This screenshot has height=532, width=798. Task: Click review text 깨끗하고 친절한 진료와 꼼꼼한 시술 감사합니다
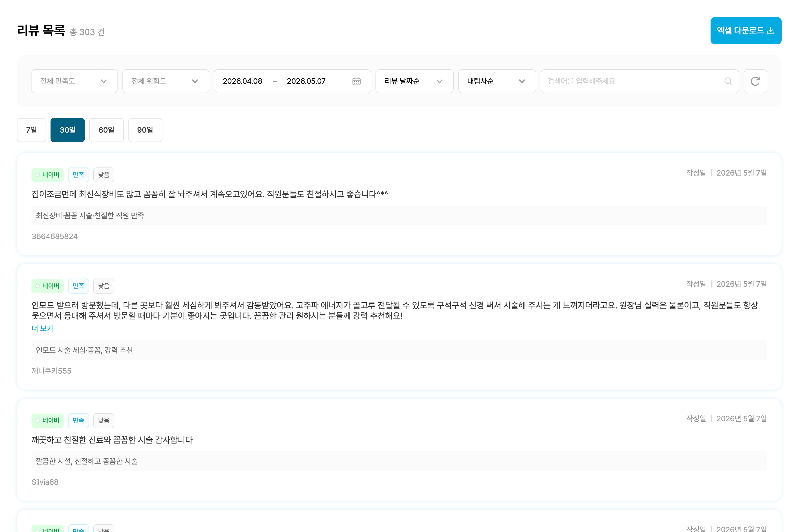pyautogui.click(x=112, y=440)
